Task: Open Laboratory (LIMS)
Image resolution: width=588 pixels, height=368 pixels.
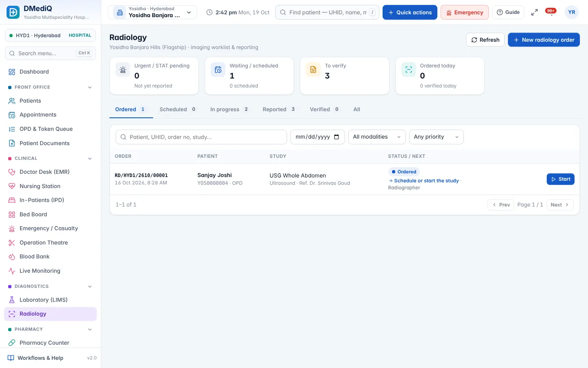Action: coord(50,300)
